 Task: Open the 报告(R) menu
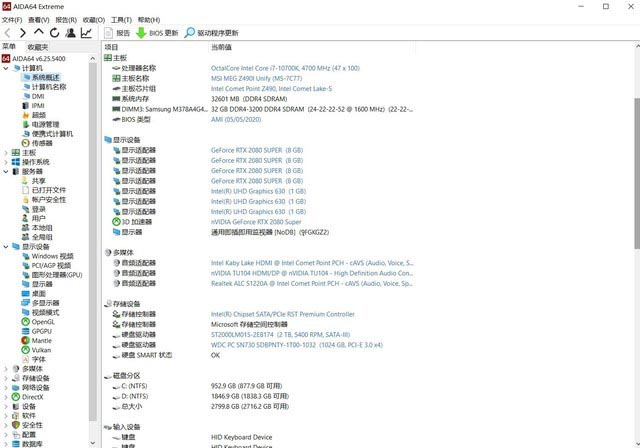[x=66, y=20]
